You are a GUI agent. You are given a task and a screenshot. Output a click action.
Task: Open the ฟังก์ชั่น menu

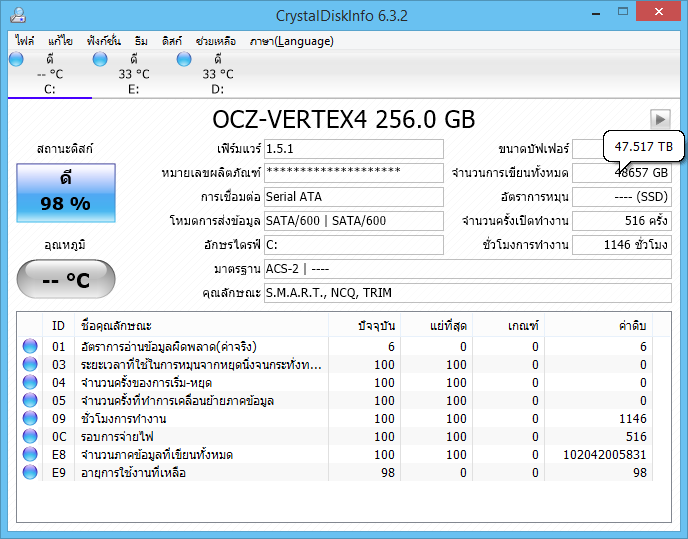pos(104,41)
